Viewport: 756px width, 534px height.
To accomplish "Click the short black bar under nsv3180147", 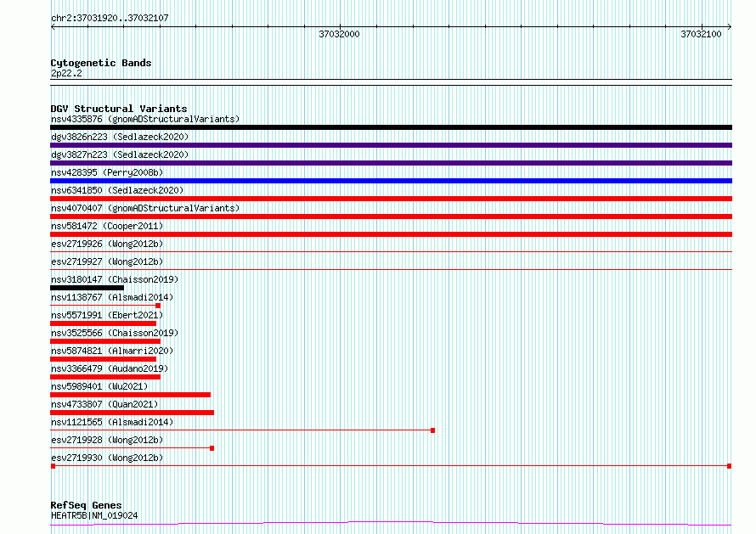I will (87, 288).
